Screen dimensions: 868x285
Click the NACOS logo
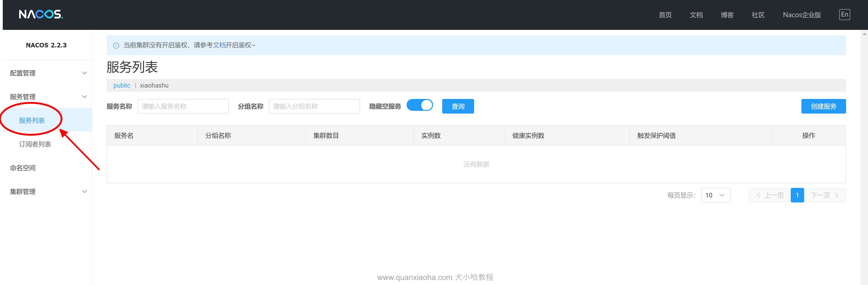click(x=41, y=15)
